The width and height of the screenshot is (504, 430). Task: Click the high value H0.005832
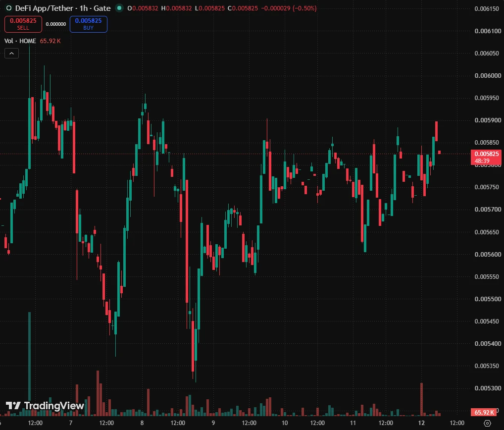[x=176, y=8]
